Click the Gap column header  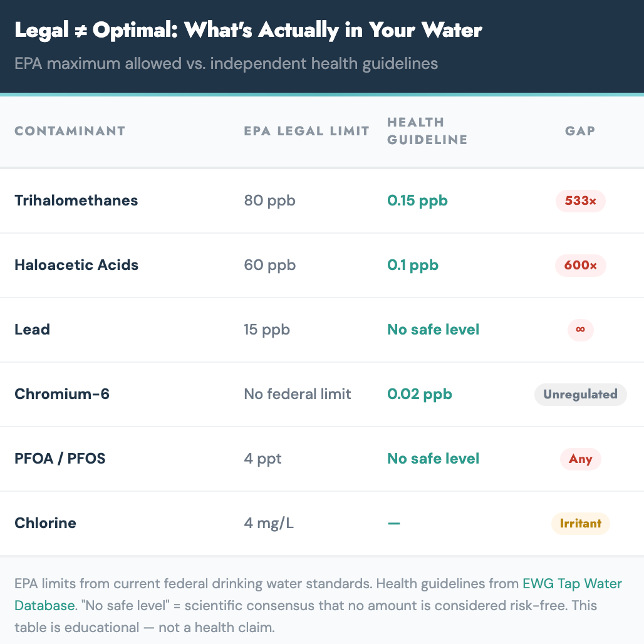coord(580,131)
